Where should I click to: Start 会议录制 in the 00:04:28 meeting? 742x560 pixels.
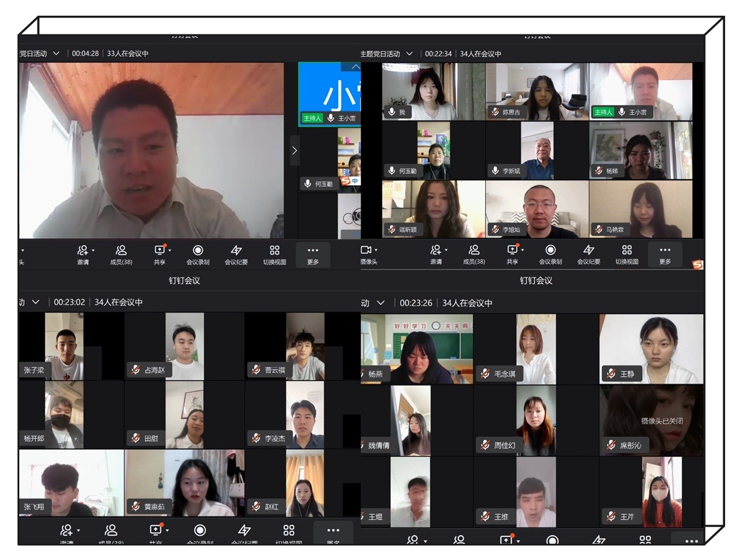pyautogui.click(x=197, y=254)
